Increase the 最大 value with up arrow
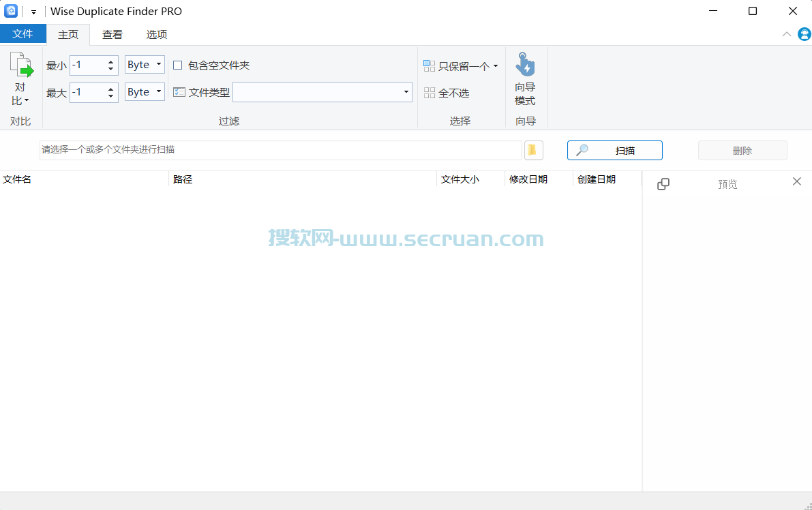 pyautogui.click(x=111, y=89)
